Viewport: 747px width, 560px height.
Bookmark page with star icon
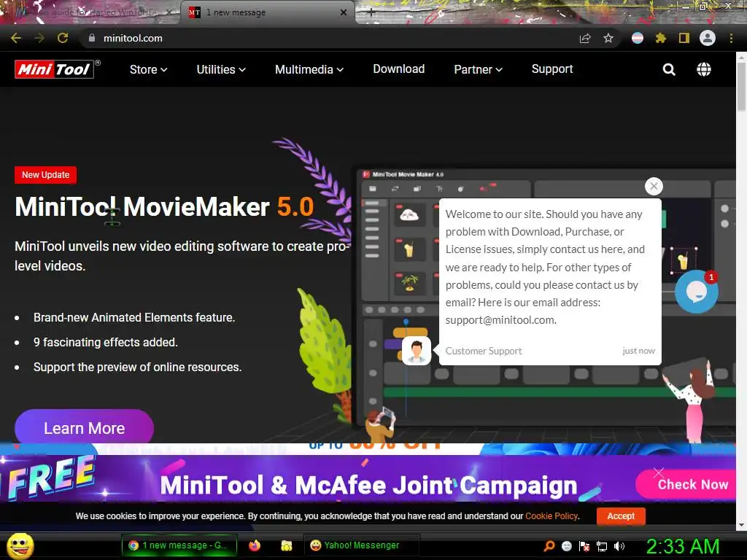[608, 38]
